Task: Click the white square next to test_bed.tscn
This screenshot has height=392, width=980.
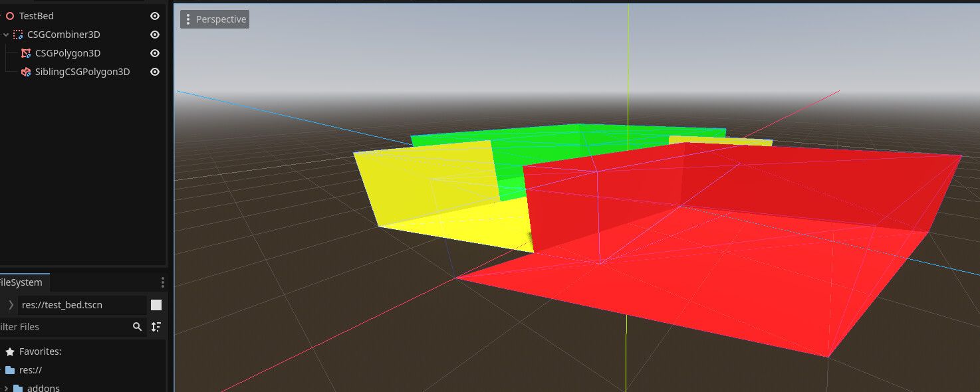Action: tap(156, 304)
